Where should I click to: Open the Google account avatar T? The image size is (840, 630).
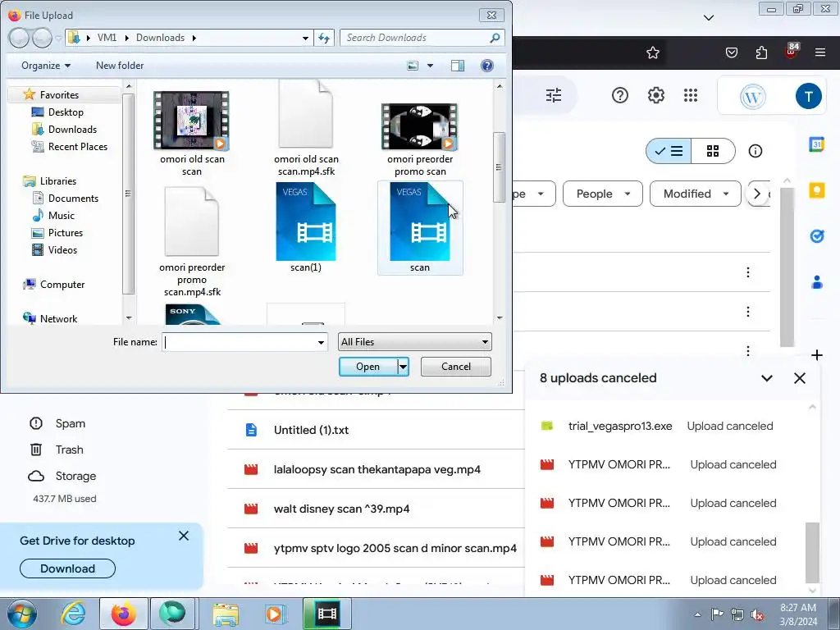(808, 97)
